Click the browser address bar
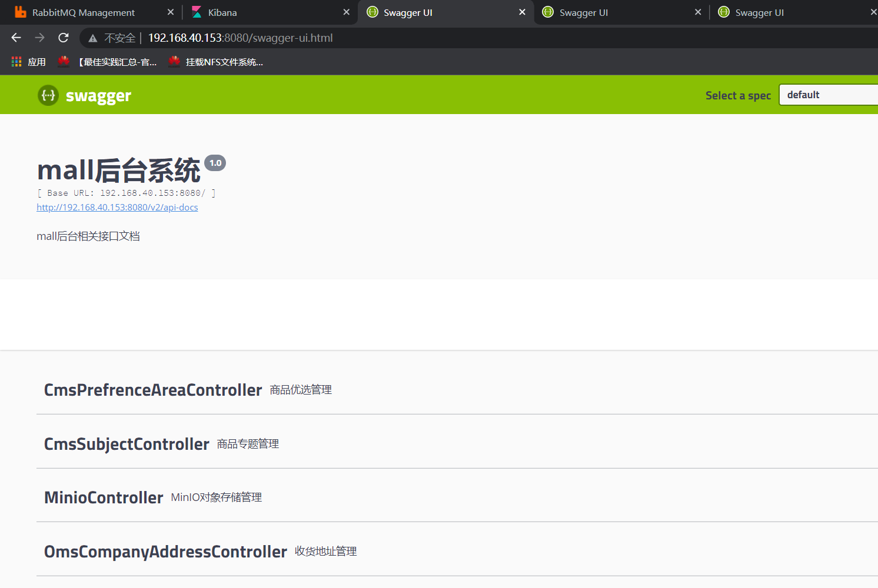This screenshot has width=878, height=588. click(x=294, y=37)
